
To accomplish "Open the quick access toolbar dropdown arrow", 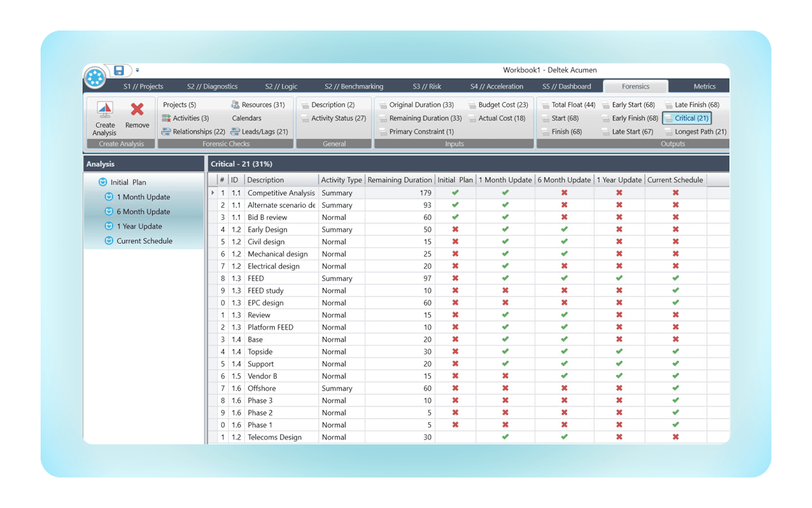I will coord(137,68).
